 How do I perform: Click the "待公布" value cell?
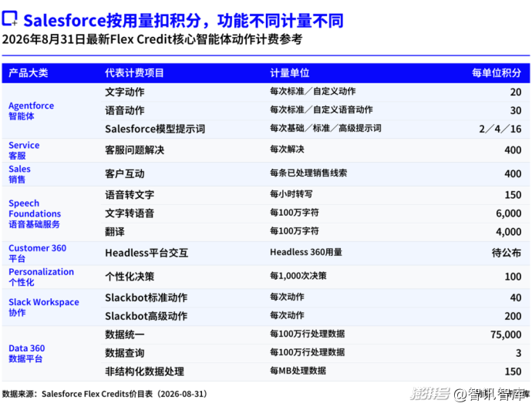tap(507, 253)
